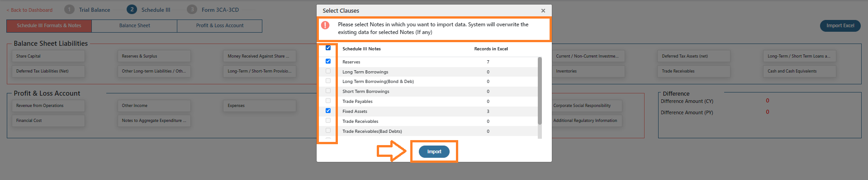Image resolution: width=868 pixels, height=180 pixels.
Task: Click the notes list vertical scrollbar
Action: coord(540,91)
